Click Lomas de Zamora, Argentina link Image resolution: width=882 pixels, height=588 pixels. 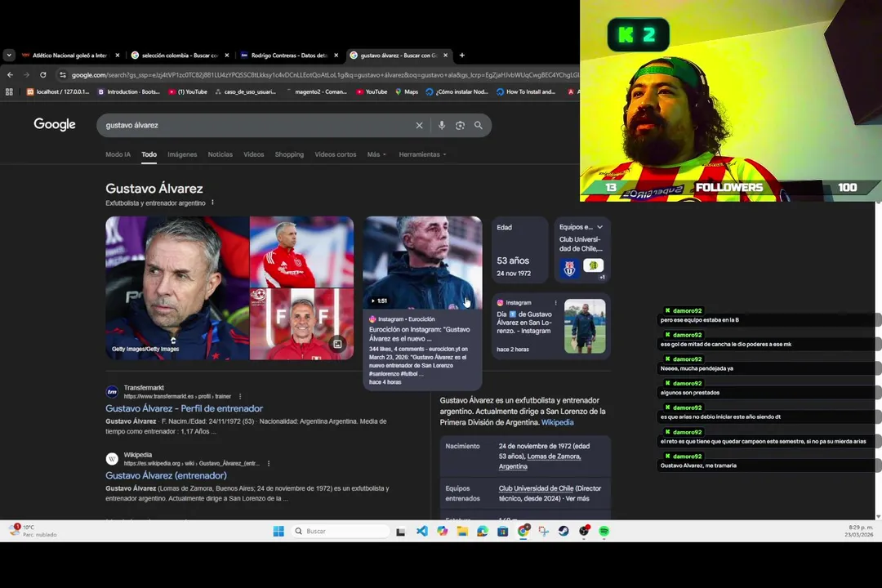pyautogui.click(x=540, y=461)
